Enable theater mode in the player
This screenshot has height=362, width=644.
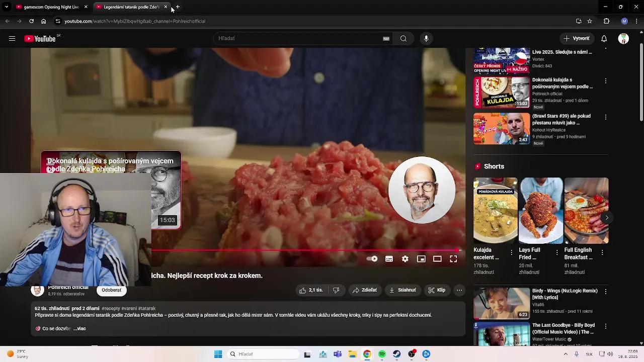[437, 259]
